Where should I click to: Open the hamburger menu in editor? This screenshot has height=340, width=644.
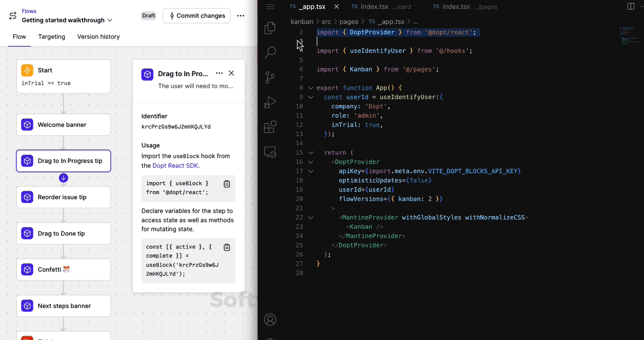coord(270,7)
